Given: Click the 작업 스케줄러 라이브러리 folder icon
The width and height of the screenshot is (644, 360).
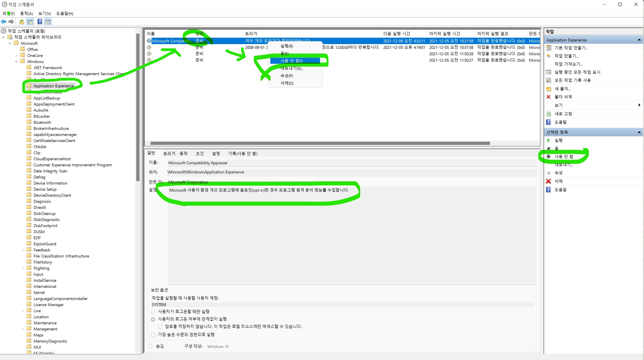Looking at the screenshot, I should tap(10, 37).
